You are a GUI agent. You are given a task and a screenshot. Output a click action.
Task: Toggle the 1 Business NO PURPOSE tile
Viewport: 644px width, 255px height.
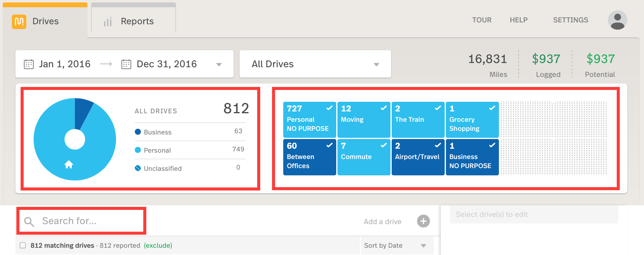[x=472, y=157]
